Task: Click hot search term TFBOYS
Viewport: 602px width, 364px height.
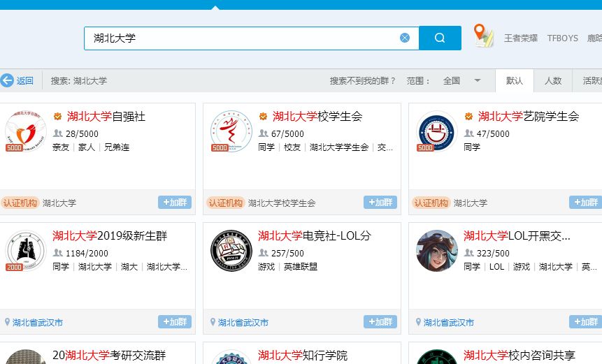Action: pos(562,38)
